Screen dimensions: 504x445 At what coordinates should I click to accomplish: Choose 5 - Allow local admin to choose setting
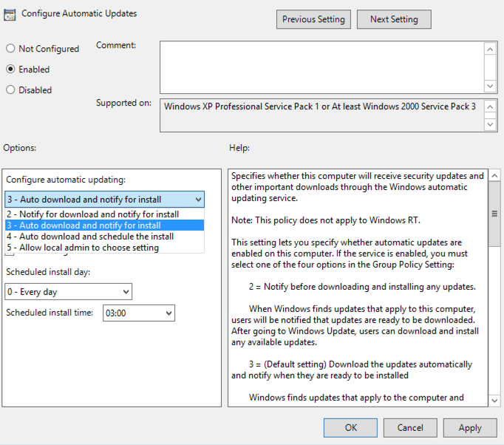pos(104,248)
